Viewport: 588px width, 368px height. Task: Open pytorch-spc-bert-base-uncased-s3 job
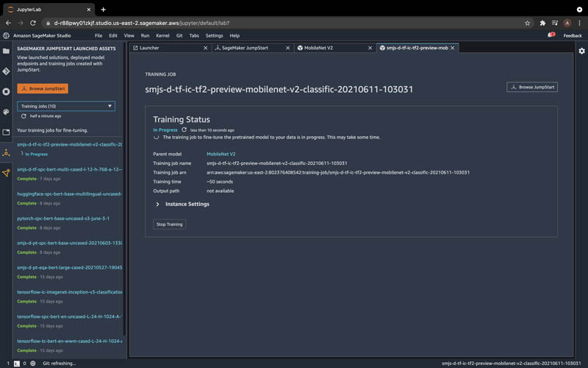63,218
